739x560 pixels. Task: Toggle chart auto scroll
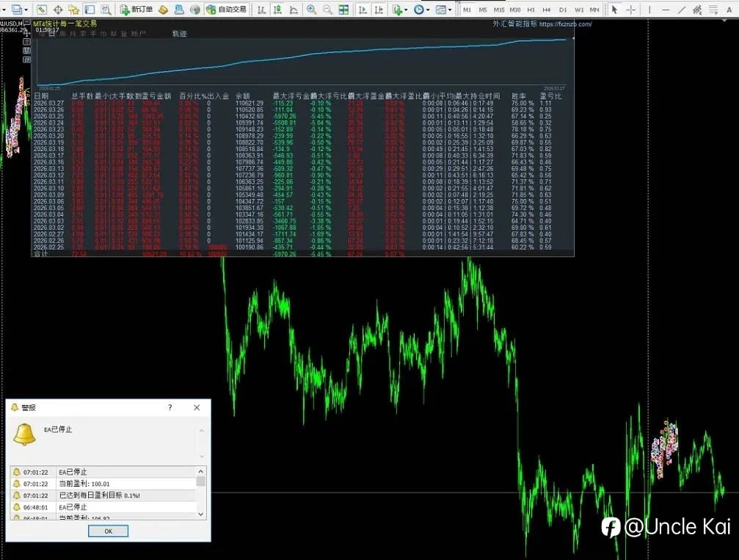[363, 10]
